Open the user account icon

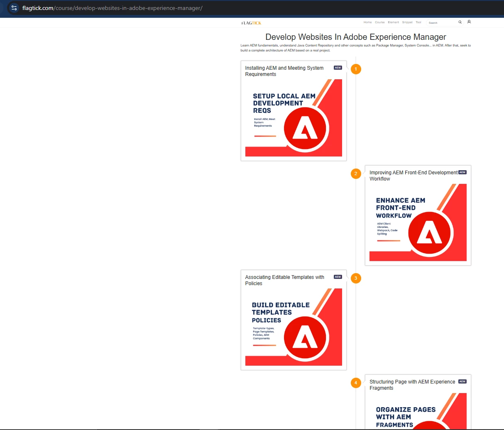pyautogui.click(x=469, y=22)
